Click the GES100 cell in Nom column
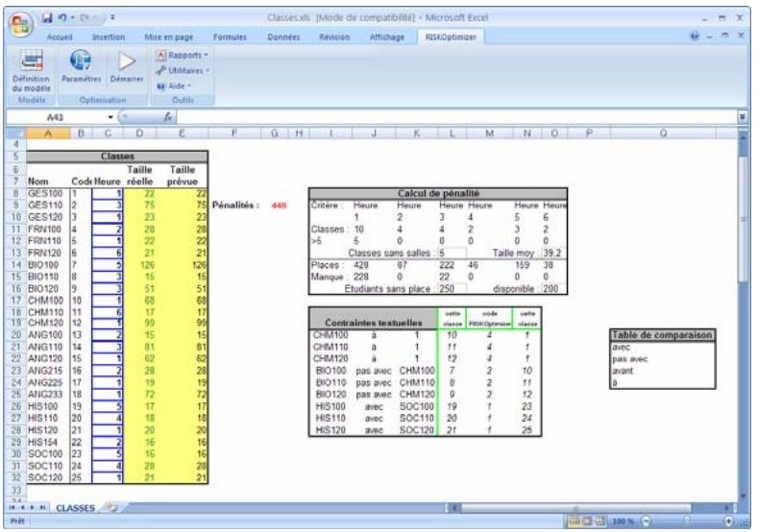 click(48, 193)
